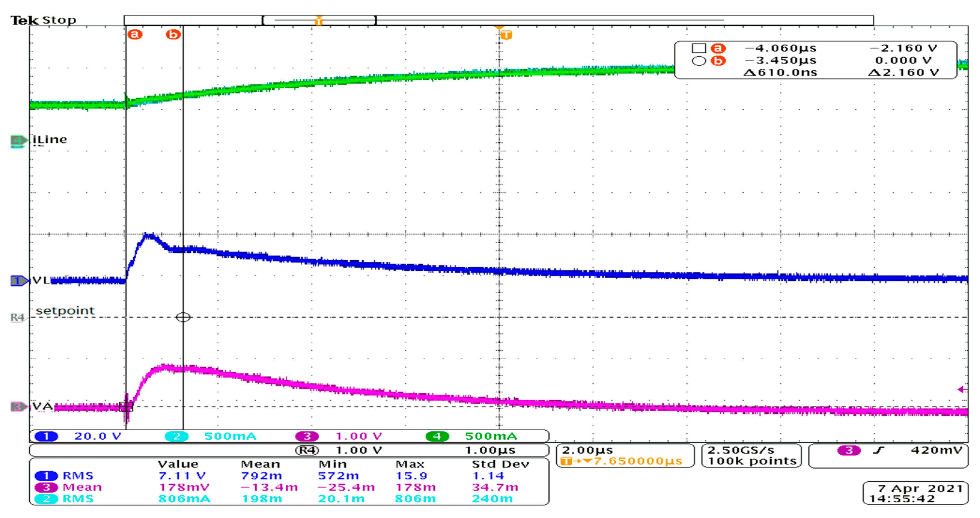Click the waveform record overview bar
The height and width of the screenshot is (518, 980).
(498, 20)
